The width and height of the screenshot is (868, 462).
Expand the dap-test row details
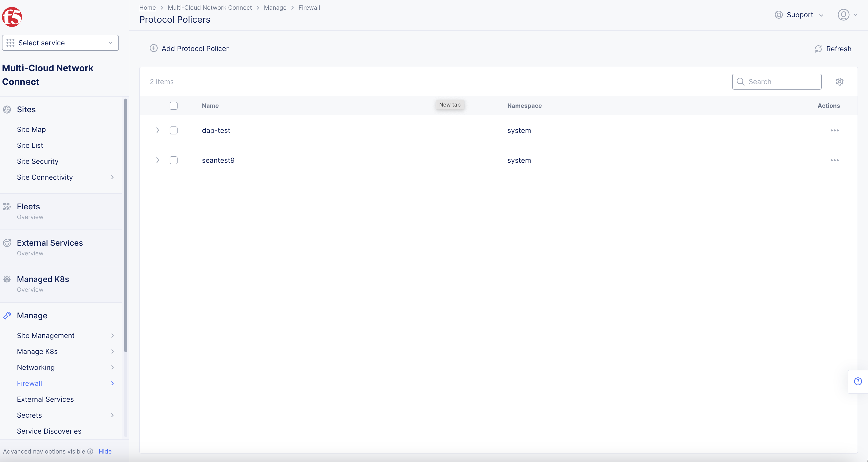(157, 130)
